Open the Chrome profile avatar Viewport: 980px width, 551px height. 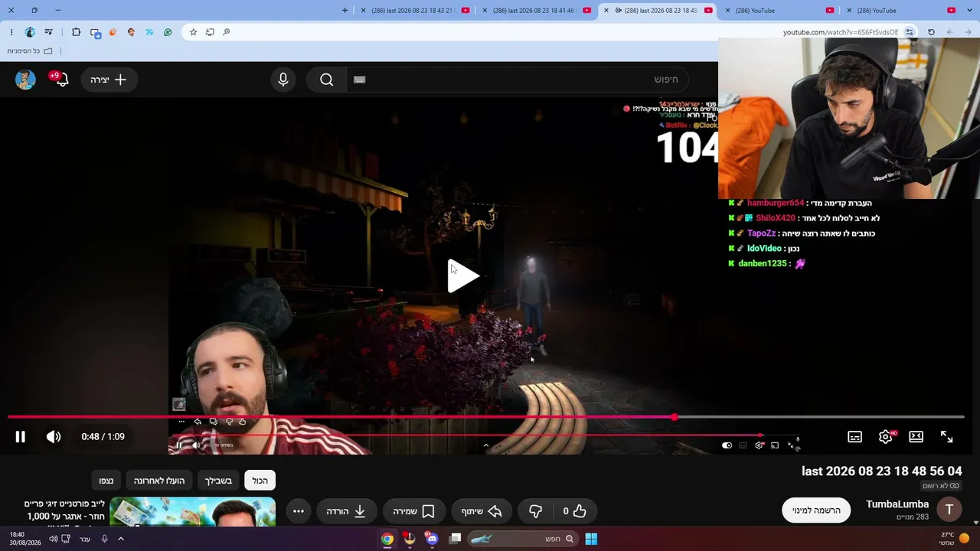[30, 32]
